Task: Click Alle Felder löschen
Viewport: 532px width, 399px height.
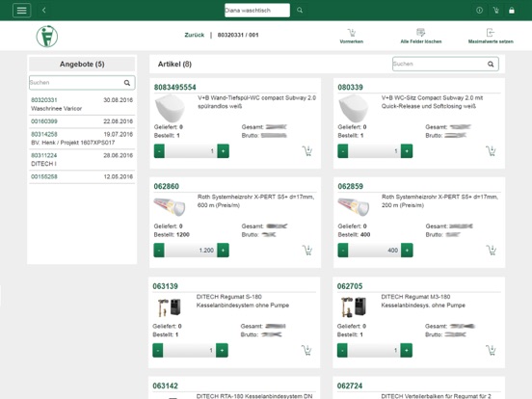Action: 421,36
